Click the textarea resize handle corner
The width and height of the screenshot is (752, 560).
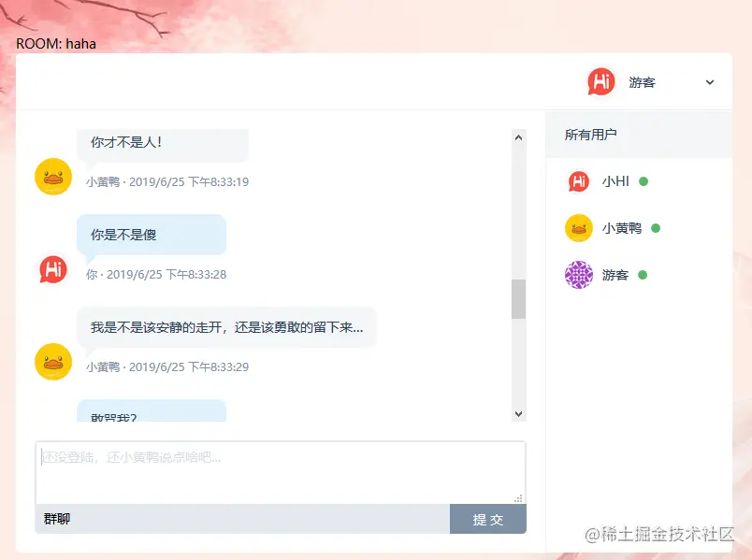518,498
